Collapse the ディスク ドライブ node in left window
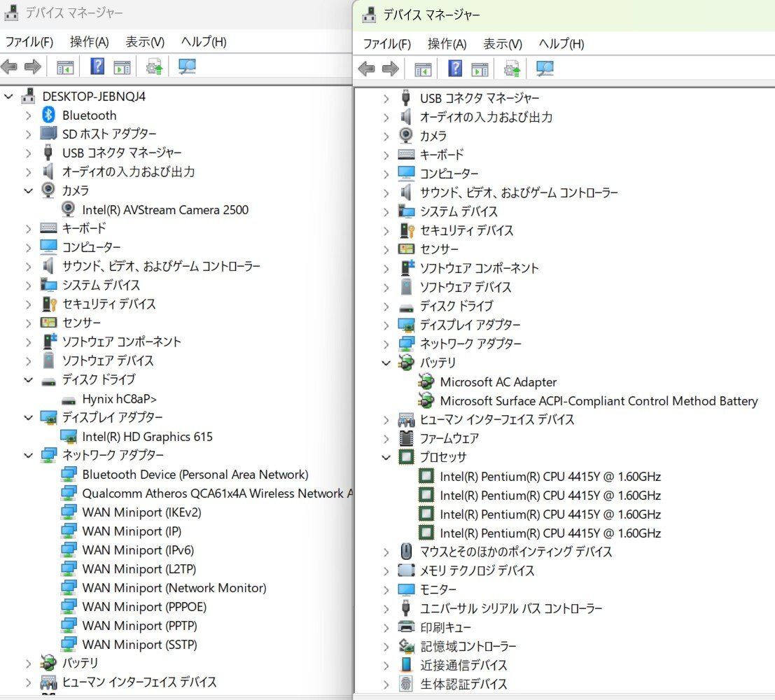This screenshot has height=700, width=775. click(x=28, y=379)
